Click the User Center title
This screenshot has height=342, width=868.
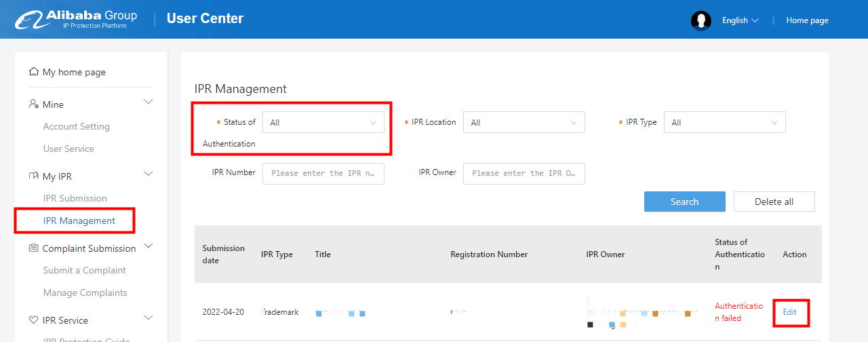click(x=205, y=19)
